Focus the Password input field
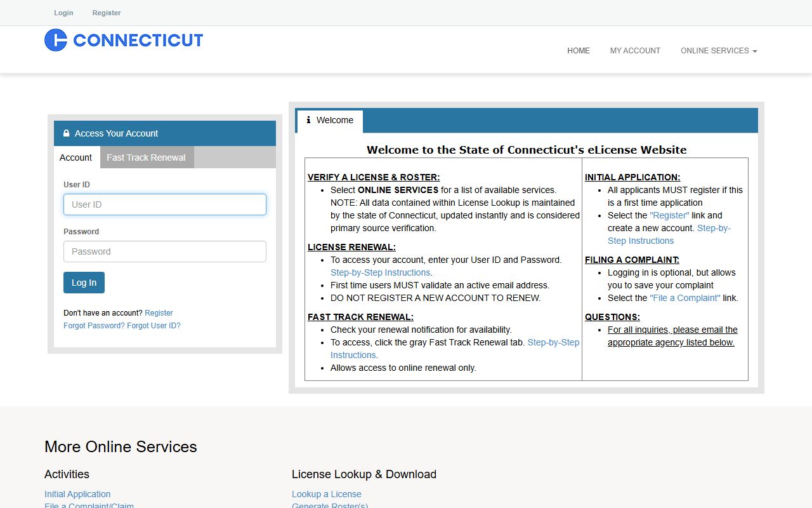The height and width of the screenshot is (508, 812). point(165,251)
